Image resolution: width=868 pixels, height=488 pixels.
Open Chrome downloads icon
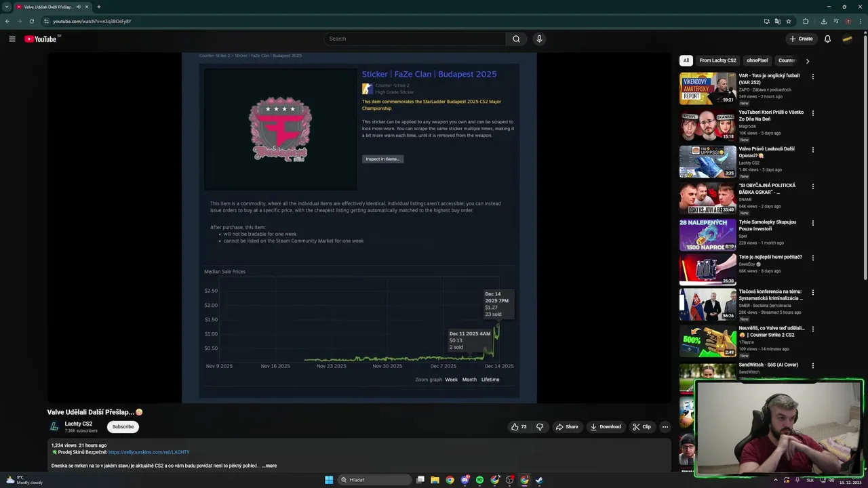tap(824, 21)
